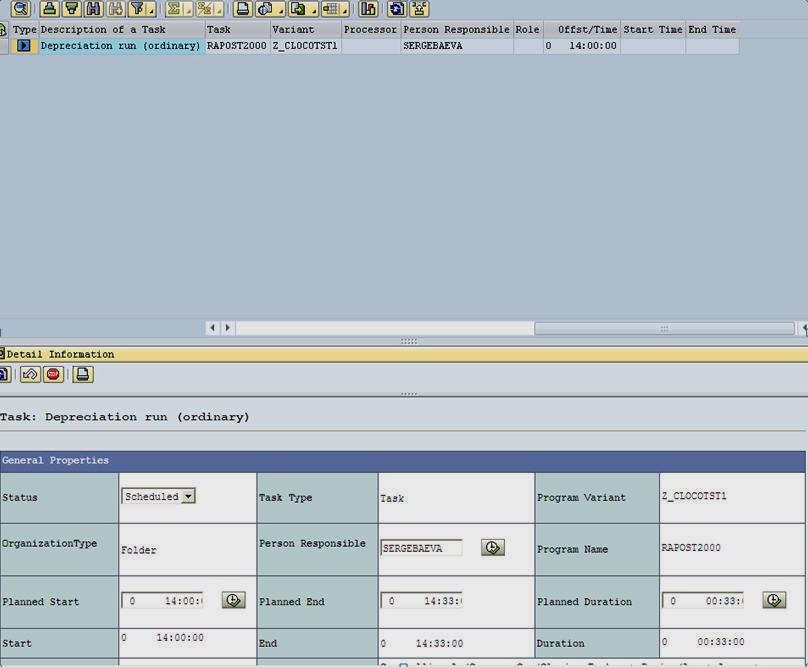Undo changes in the Detail Information toolbar
808x667 pixels.
[30, 374]
